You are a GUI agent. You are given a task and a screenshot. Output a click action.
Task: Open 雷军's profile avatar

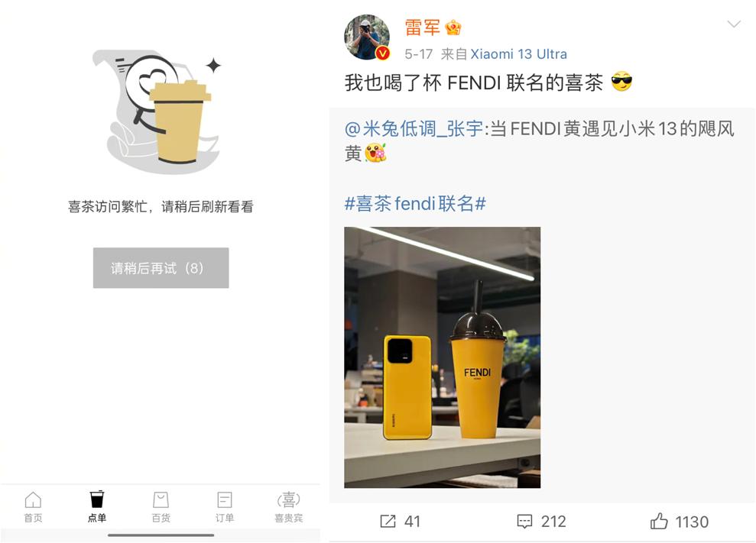click(x=367, y=37)
